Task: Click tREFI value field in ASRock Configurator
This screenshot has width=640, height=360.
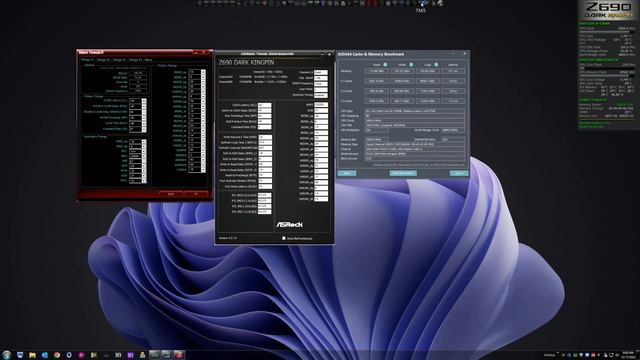Action: 321,105
